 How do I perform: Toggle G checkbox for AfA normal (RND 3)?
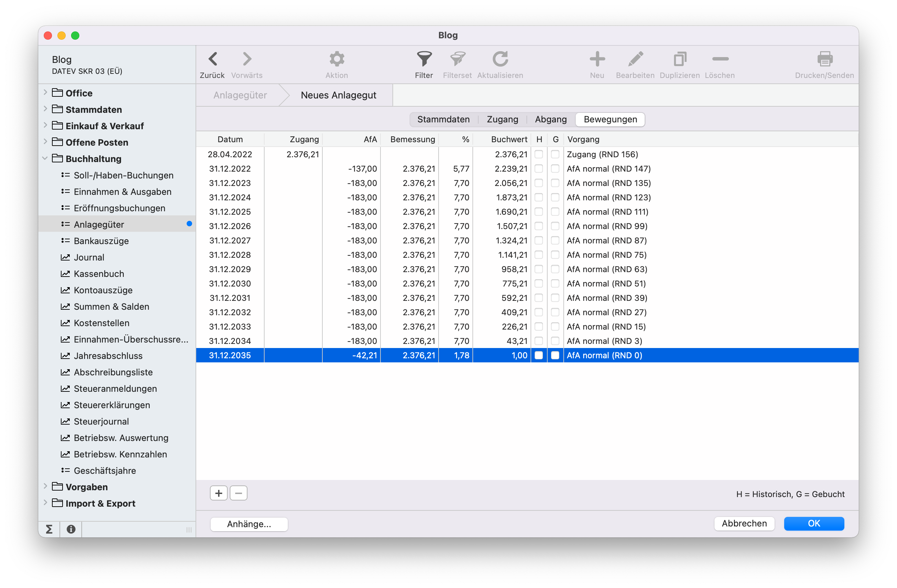point(555,341)
